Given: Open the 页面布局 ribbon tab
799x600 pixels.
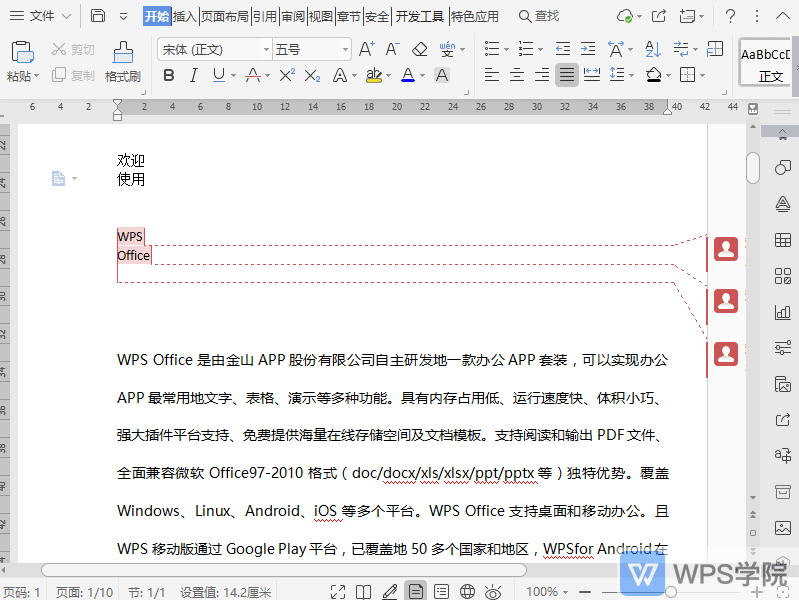Looking at the screenshot, I should [224, 16].
